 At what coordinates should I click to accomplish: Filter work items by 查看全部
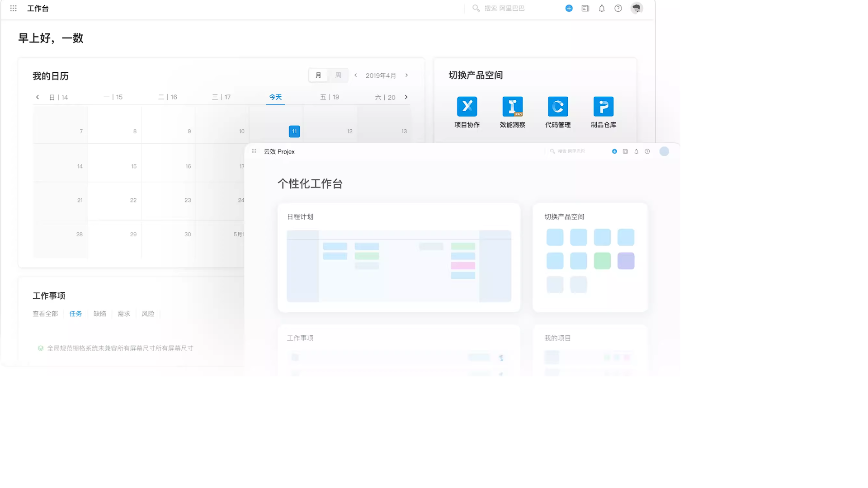coord(45,314)
